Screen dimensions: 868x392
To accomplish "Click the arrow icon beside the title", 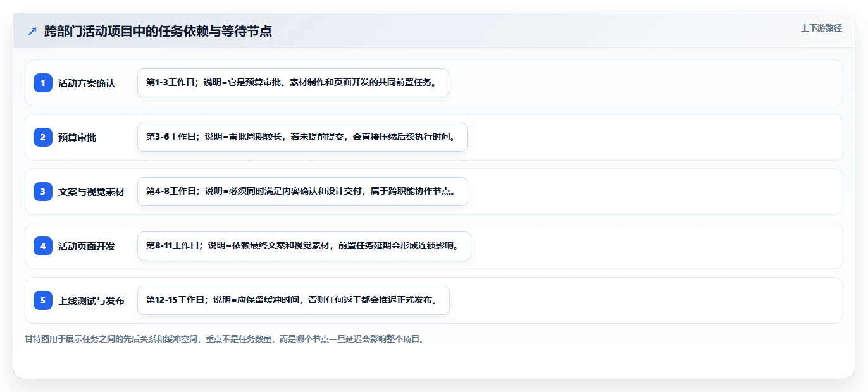I will [32, 31].
